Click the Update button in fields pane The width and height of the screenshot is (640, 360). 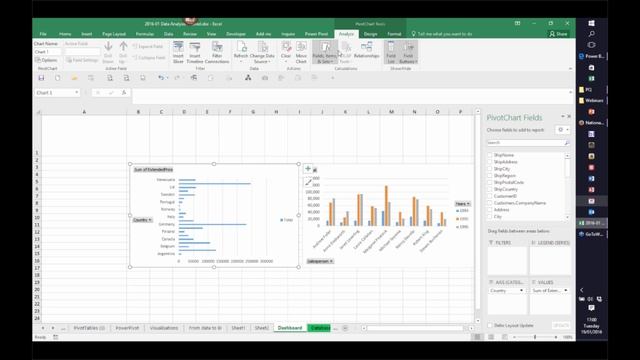(x=561, y=325)
